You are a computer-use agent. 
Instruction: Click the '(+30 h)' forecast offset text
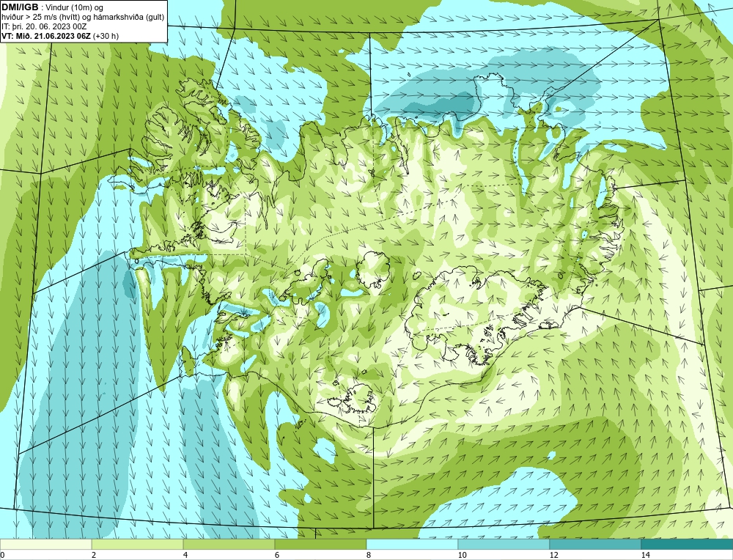(x=106, y=36)
